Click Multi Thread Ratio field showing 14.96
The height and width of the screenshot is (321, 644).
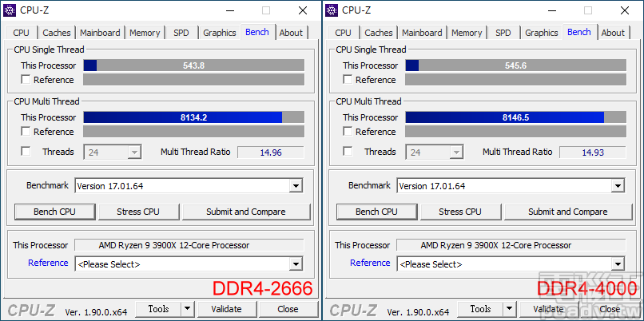pyautogui.click(x=271, y=153)
